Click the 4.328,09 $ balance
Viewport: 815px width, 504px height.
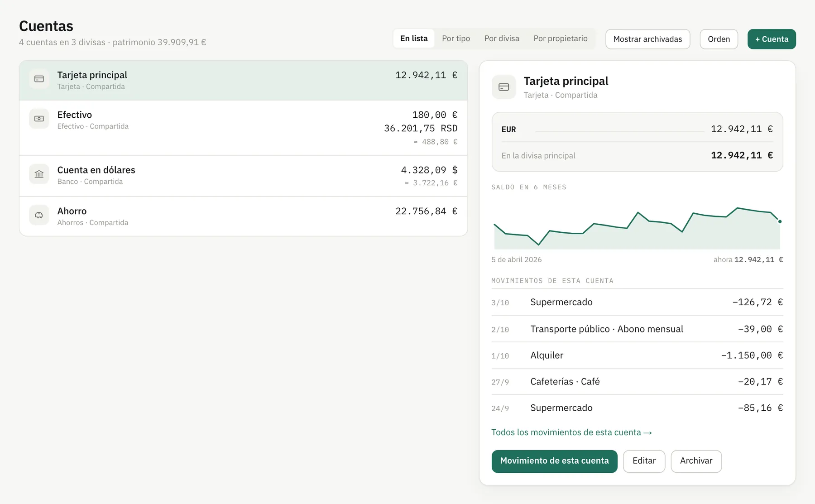tap(429, 170)
